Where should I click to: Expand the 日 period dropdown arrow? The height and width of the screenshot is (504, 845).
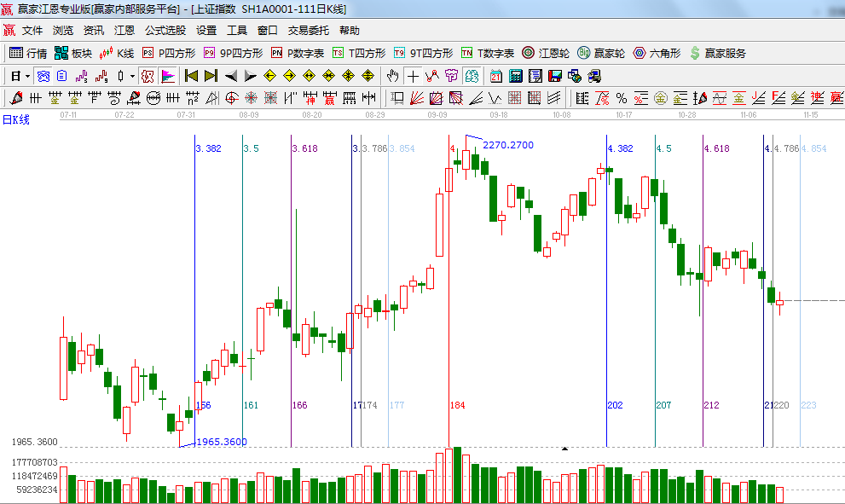click(x=27, y=76)
